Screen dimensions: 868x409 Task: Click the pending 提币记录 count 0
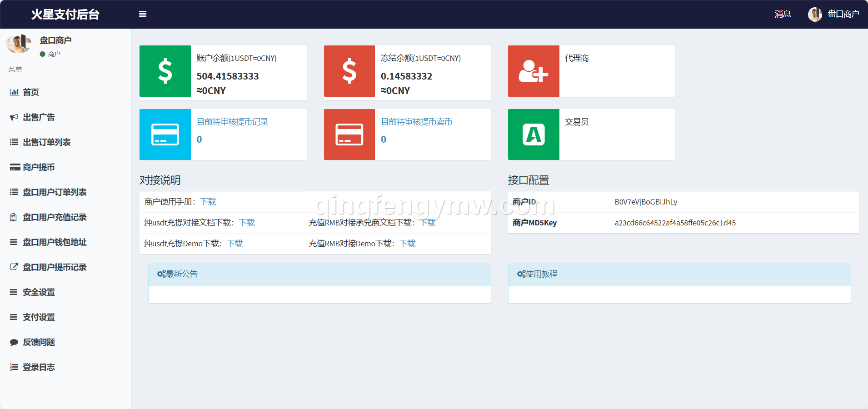pos(199,140)
